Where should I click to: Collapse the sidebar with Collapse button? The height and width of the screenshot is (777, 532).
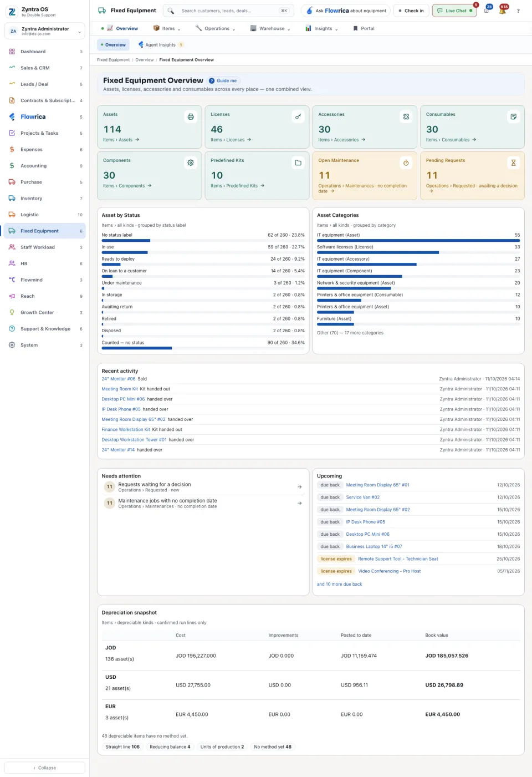45,768
